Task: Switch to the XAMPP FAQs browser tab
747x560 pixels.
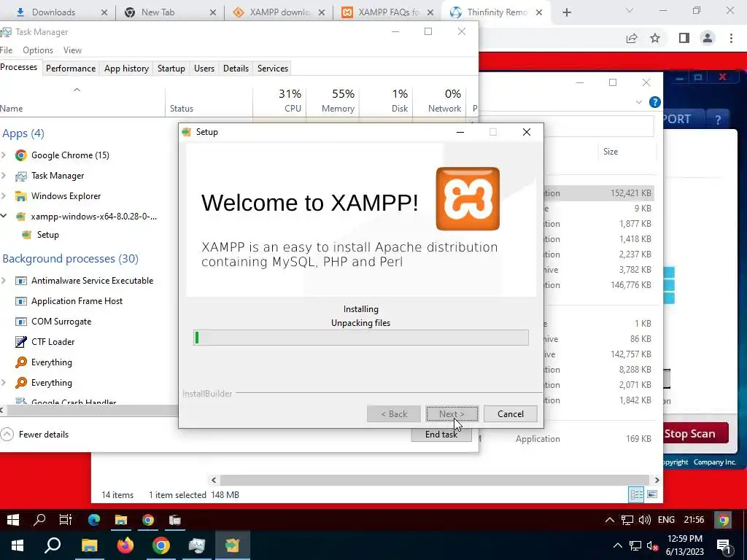Action: tap(388, 12)
